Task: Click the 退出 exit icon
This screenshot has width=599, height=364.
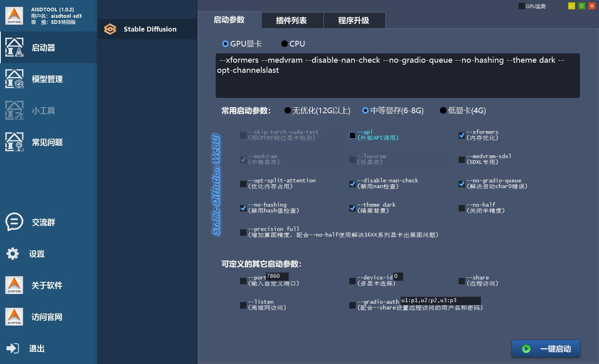Action: coord(13,348)
